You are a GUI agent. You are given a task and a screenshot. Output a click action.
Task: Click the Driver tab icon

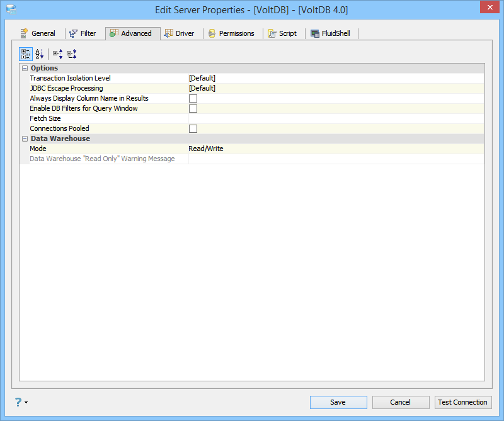168,33
